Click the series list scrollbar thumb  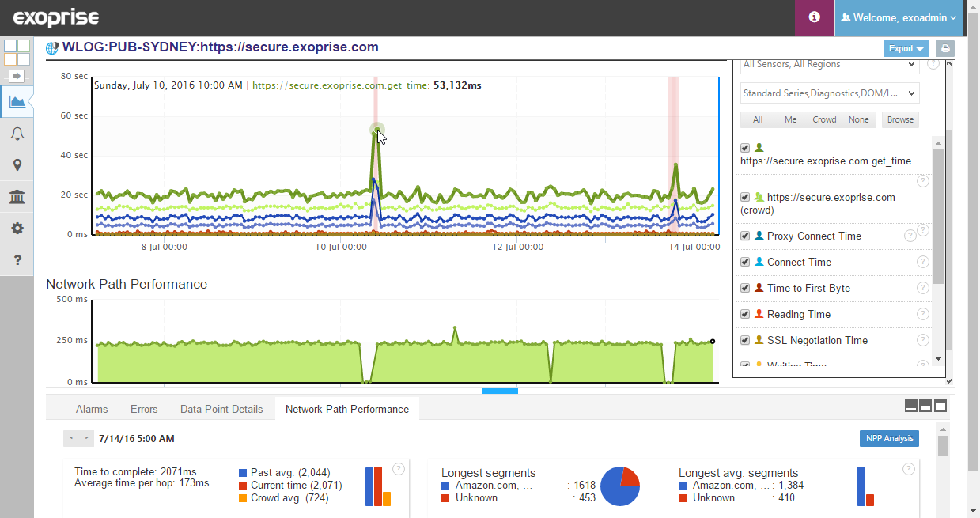click(938, 215)
